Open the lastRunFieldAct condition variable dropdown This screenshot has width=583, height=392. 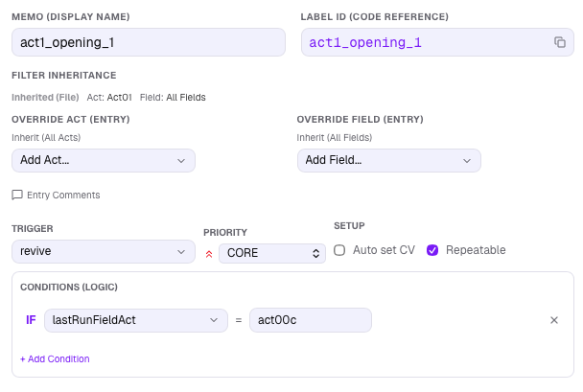pyautogui.click(x=135, y=320)
